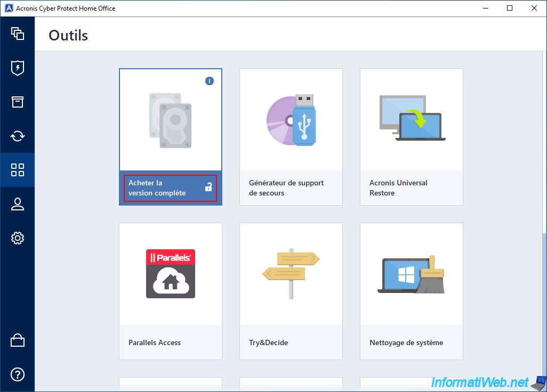Viewport: 547px width, 392px height.
Task: Open Nettoyage de système tool
Action: pos(411,290)
